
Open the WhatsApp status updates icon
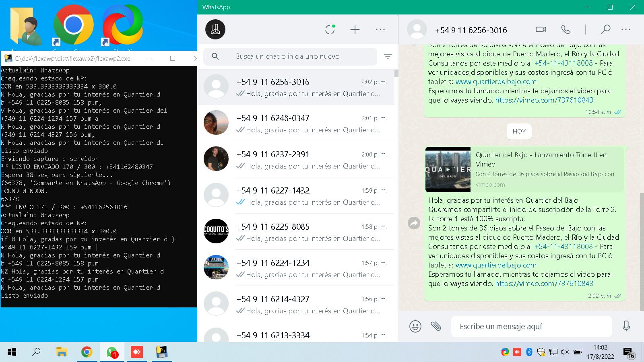click(330, 29)
